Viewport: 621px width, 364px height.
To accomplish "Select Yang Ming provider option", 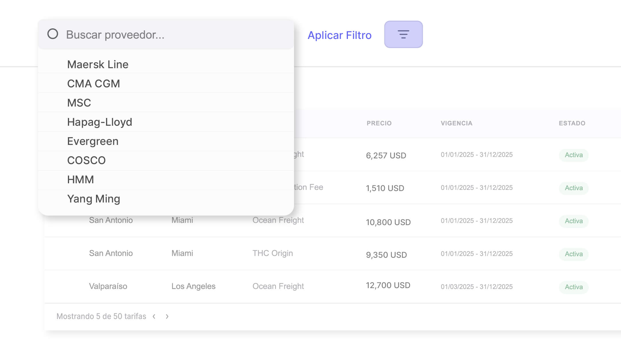I will click(x=93, y=199).
